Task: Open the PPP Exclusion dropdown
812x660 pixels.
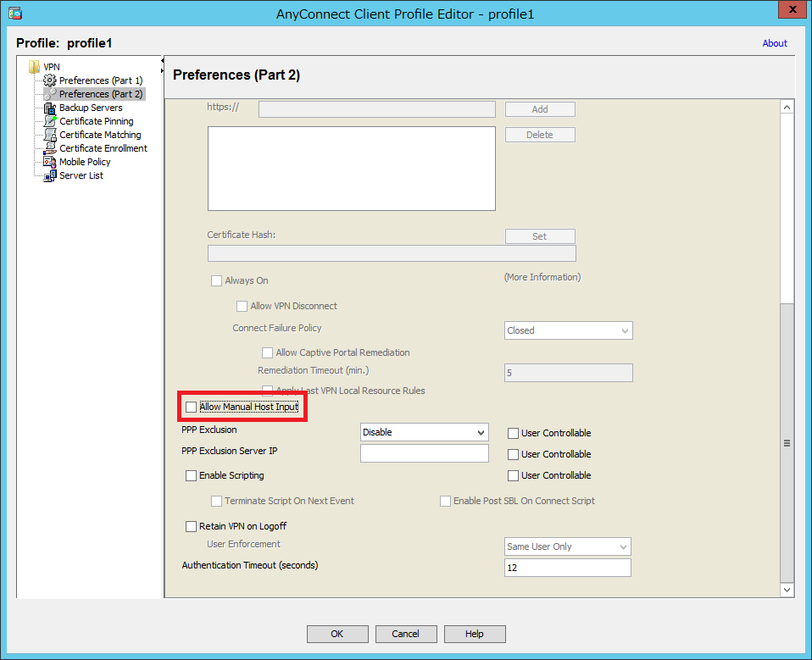Action: click(x=425, y=432)
